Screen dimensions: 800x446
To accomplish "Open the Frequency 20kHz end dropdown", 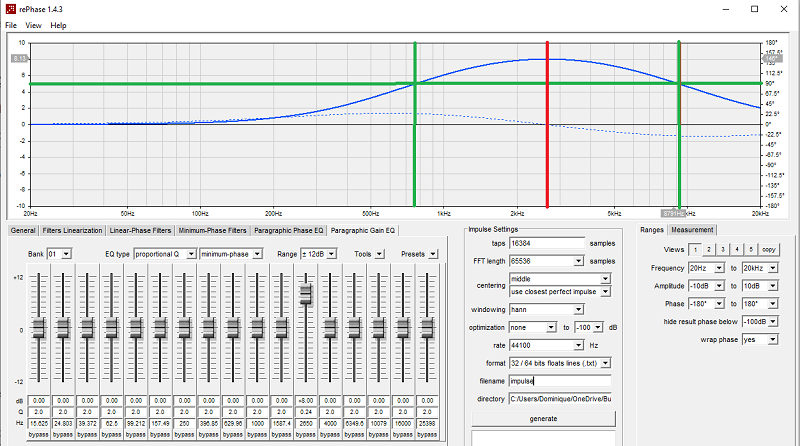I will coord(772,268).
